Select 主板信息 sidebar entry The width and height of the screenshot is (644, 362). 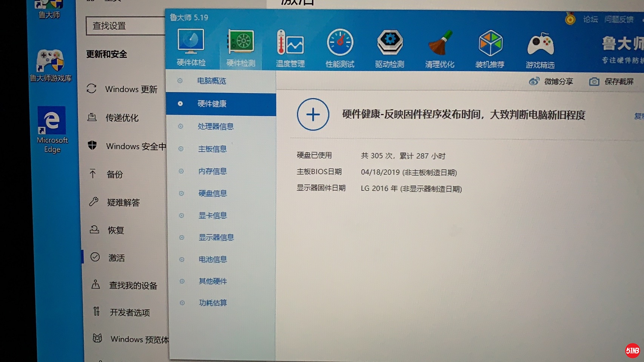(x=212, y=149)
